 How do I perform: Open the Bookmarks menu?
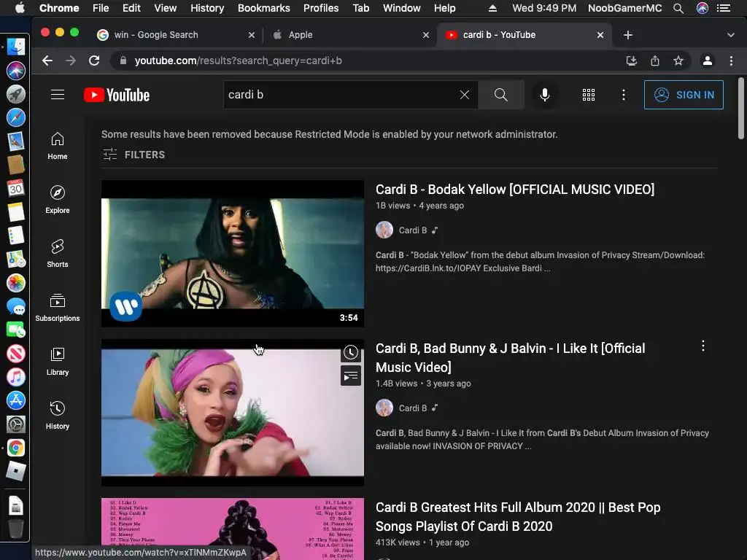pos(264,8)
